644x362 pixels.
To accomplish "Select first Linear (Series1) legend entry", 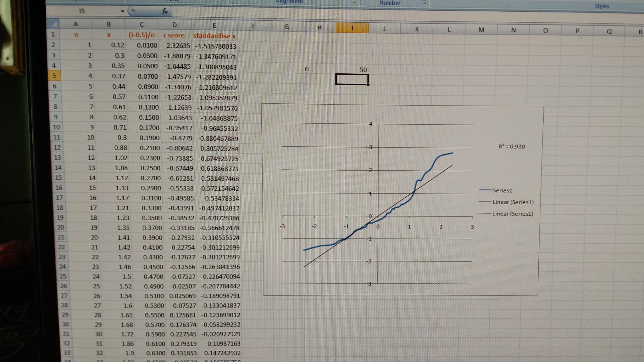I will [513, 202].
